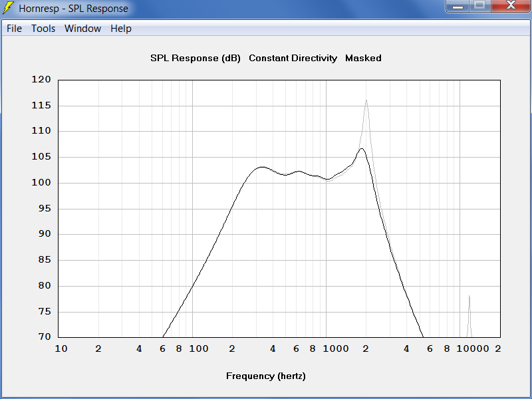The height and width of the screenshot is (399, 532).
Task: Click the 115 dB axis value
Action: point(41,106)
